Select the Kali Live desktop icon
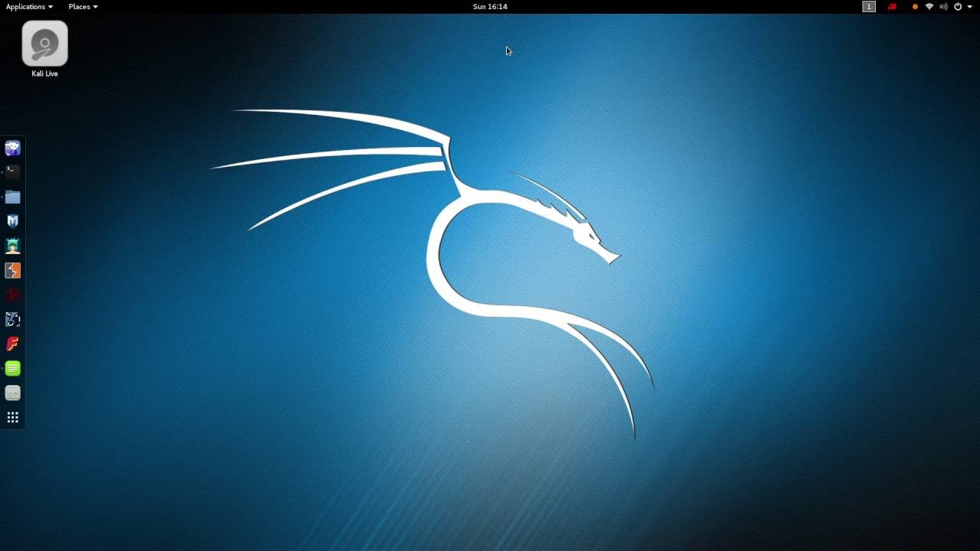Viewport: 980px width, 551px height. pyautogui.click(x=44, y=49)
